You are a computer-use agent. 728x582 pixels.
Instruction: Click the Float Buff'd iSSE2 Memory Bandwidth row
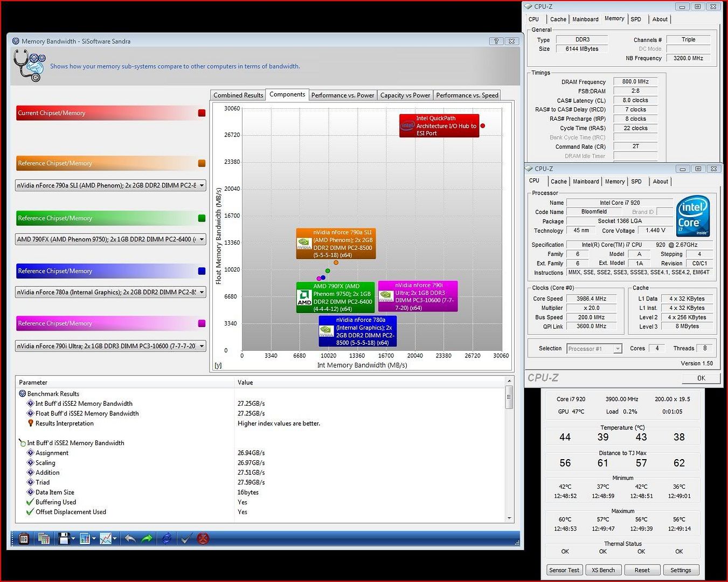261,413
